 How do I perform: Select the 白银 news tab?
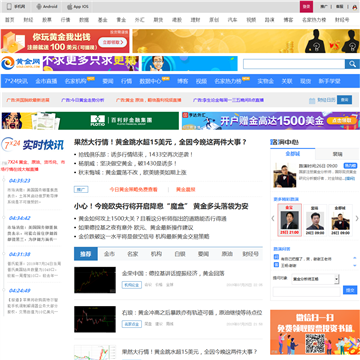click(x=180, y=254)
